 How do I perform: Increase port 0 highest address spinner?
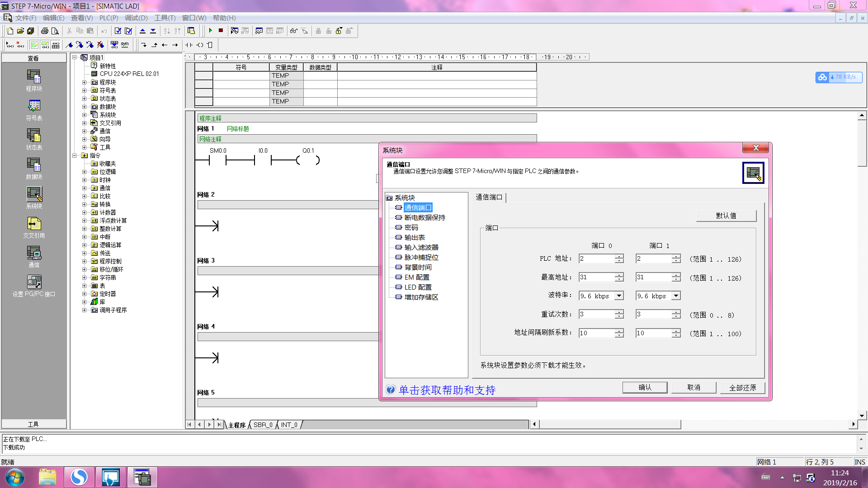click(619, 275)
